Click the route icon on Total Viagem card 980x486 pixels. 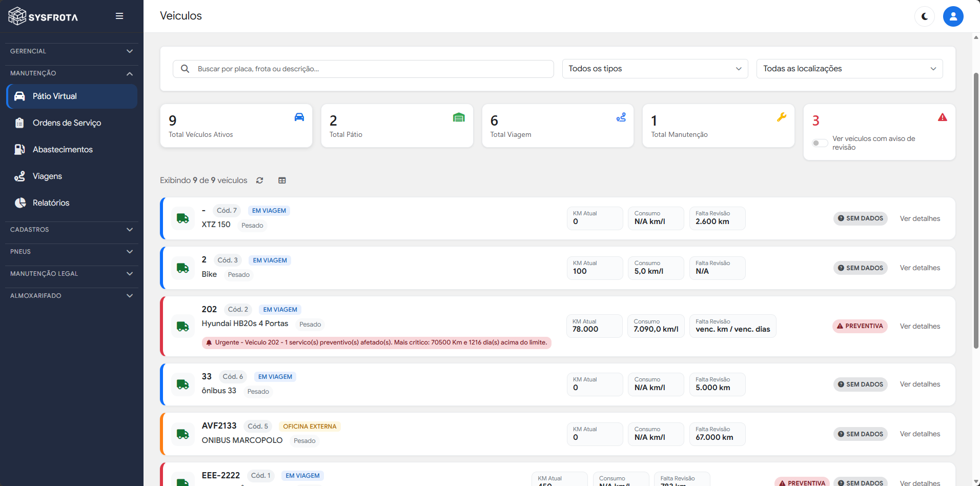621,117
